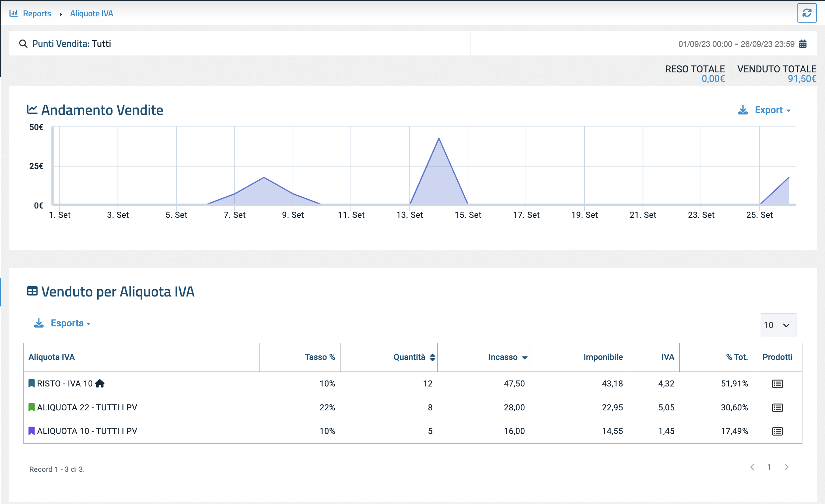Click the search magnifier icon near Punti Vendita
825x504 pixels.
tap(23, 44)
